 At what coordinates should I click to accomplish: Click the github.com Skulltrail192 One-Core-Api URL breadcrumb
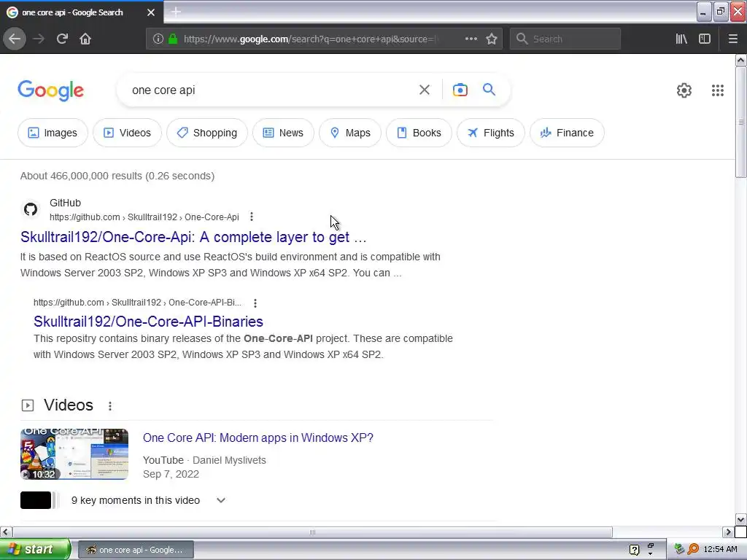pos(144,217)
